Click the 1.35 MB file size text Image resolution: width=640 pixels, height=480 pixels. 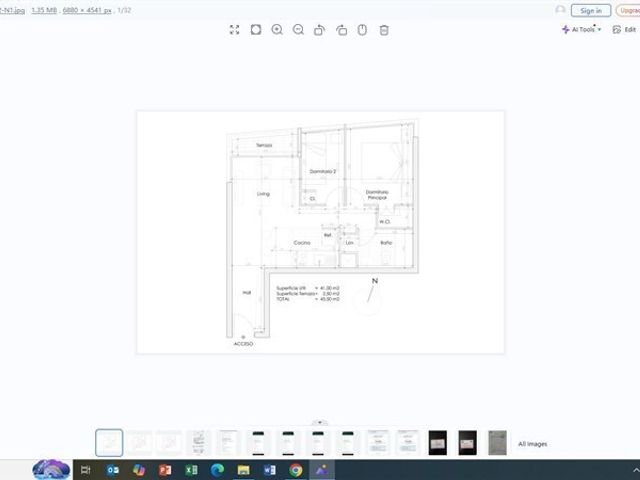coord(44,10)
